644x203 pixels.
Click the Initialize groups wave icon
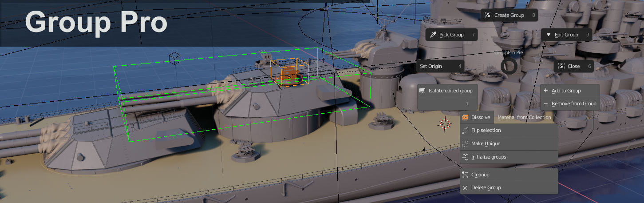[x=465, y=157]
